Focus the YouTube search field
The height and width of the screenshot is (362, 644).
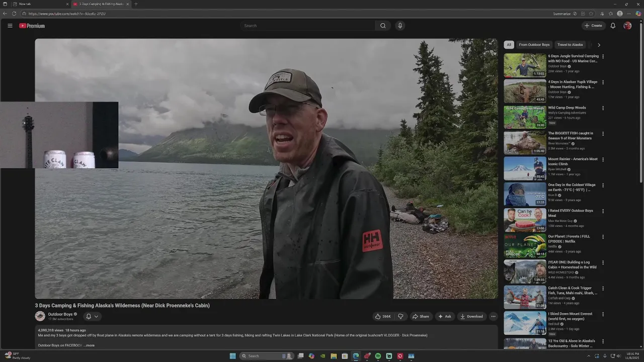[x=307, y=26]
